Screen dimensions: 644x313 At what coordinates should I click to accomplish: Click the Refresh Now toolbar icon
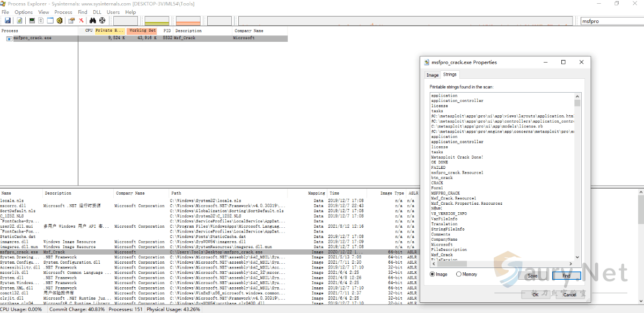point(19,21)
